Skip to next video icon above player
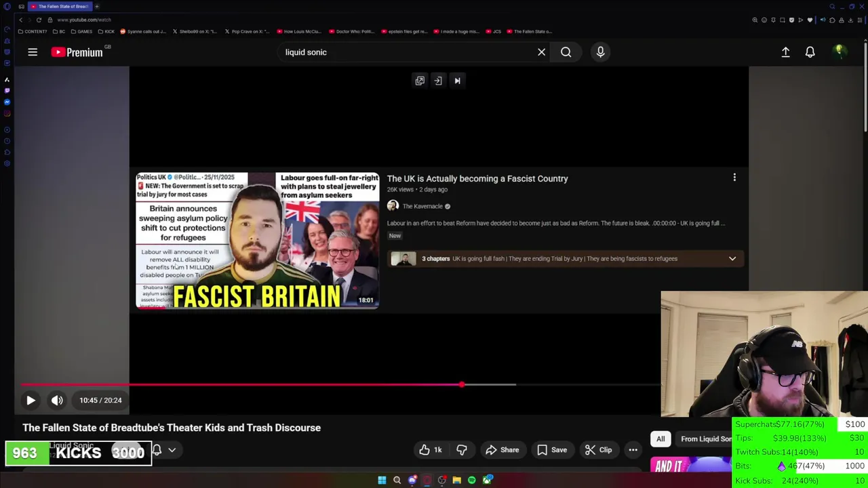This screenshot has width=868, height=488. tap(457, 81)
